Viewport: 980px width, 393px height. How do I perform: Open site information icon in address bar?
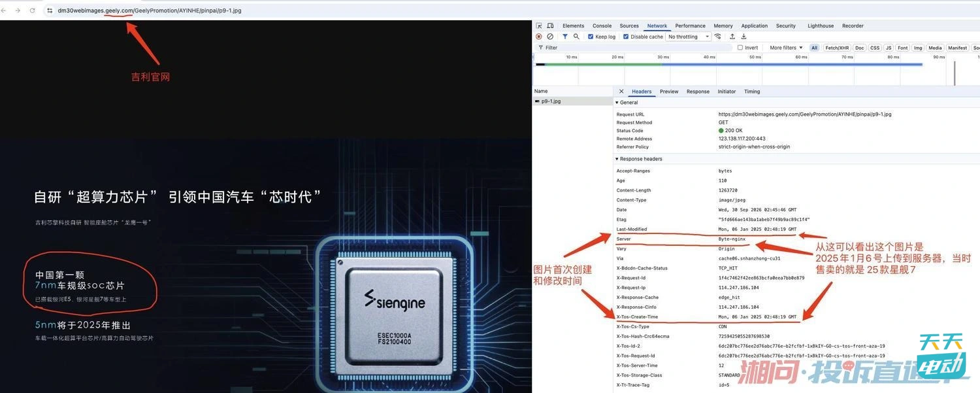50,10
